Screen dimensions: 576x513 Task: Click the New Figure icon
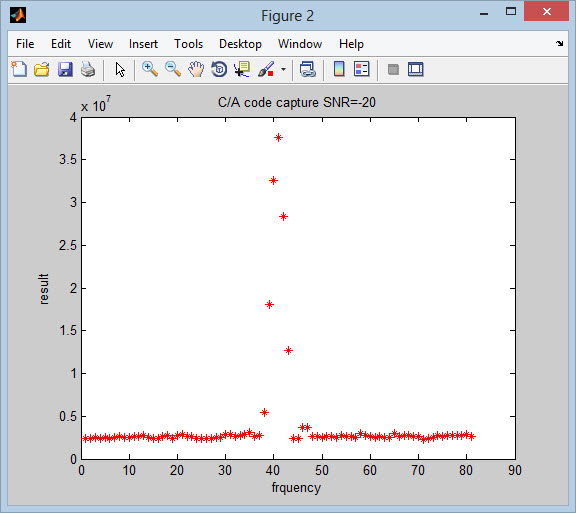pyautogui.click(x=19, y=69)
